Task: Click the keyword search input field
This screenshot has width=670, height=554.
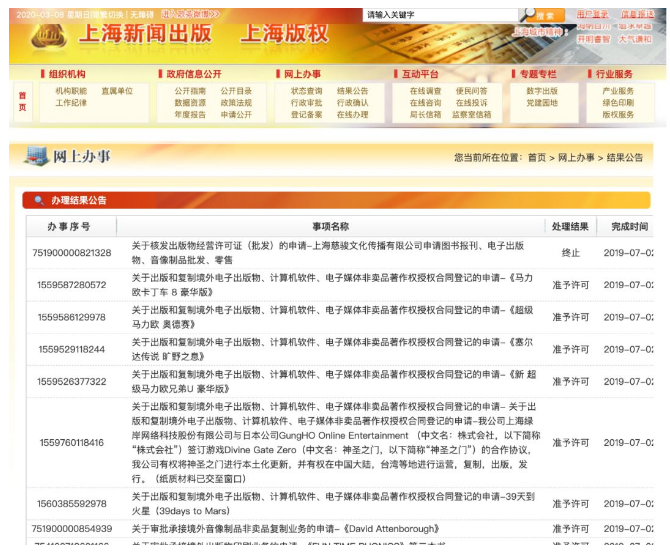Action: 440,15
